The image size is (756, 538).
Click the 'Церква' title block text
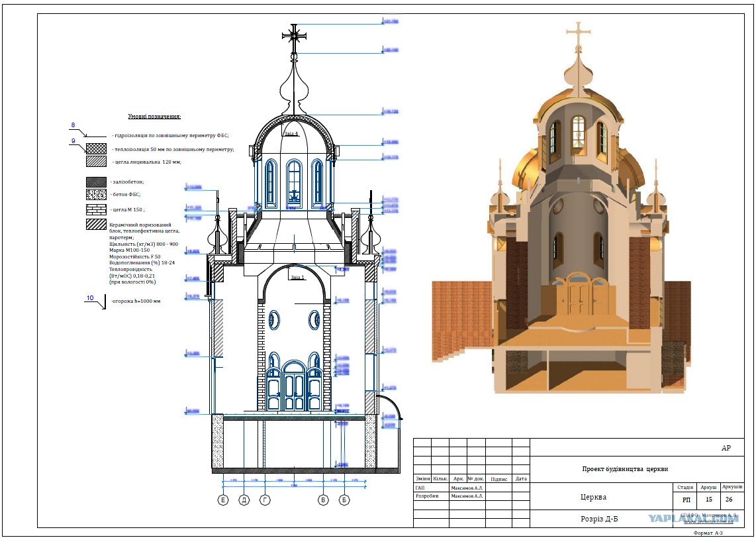click(x=594, y=497)
